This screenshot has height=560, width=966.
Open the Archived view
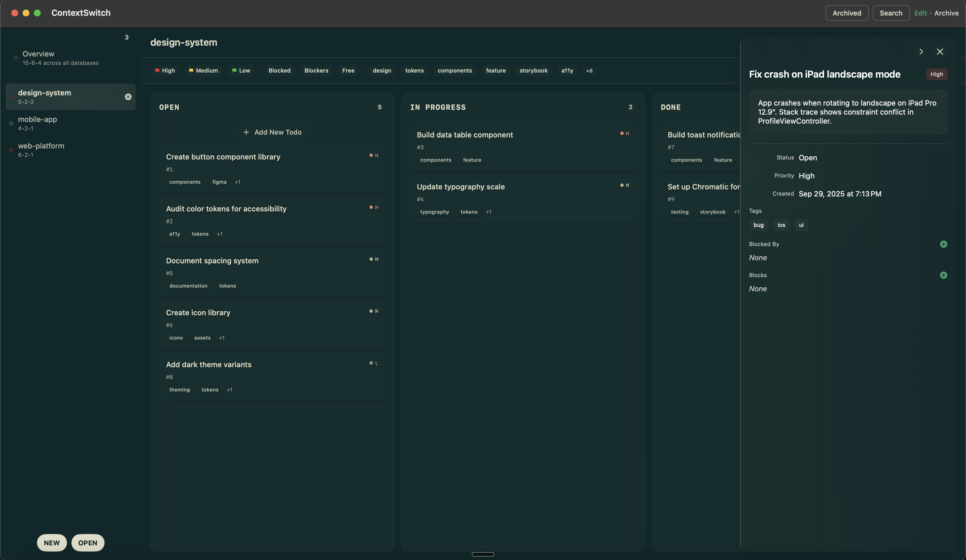[x=847, y=13]
